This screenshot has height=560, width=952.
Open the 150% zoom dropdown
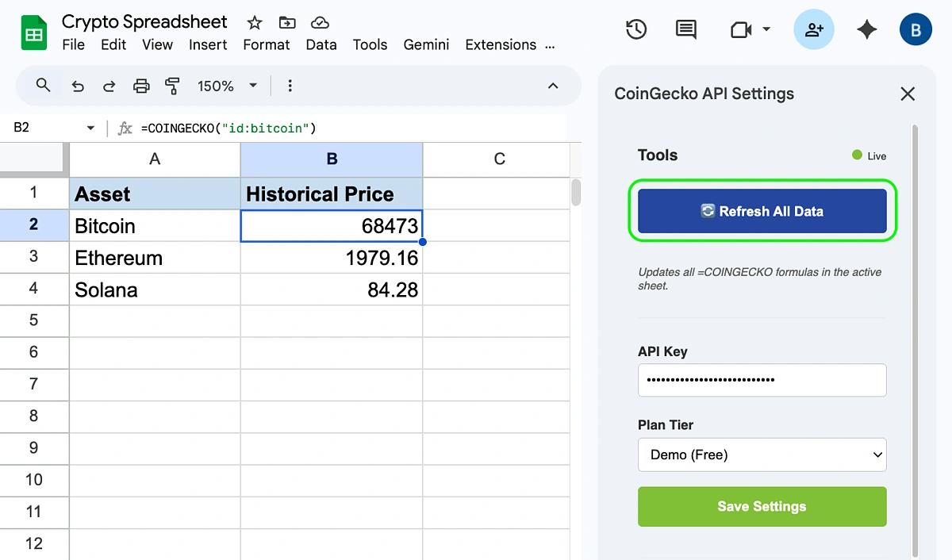pyautogui.click(x=228, y=86)
